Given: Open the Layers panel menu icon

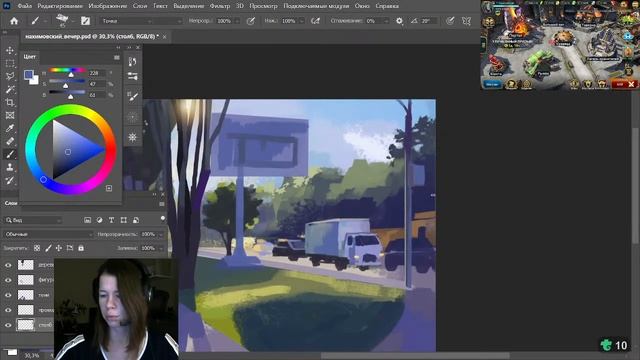Looking at the screenshot, I should (x=162, y=203).
